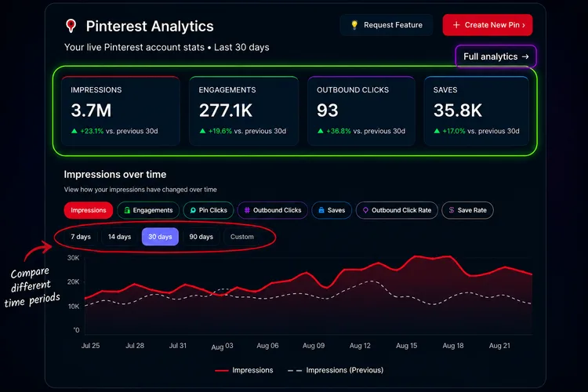This screenshot has height=392, width=588.
Task: Click the 30K y-axis label
Action: point(73,258)
